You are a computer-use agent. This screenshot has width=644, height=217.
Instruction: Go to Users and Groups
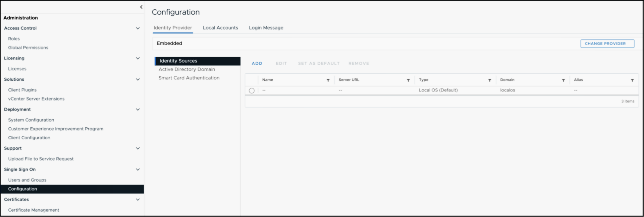[x=27, y=180]
